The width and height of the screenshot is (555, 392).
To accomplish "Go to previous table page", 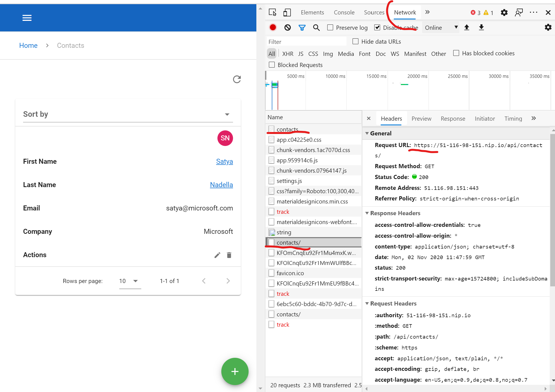I will pyautogui.click(x=204, y=281).
